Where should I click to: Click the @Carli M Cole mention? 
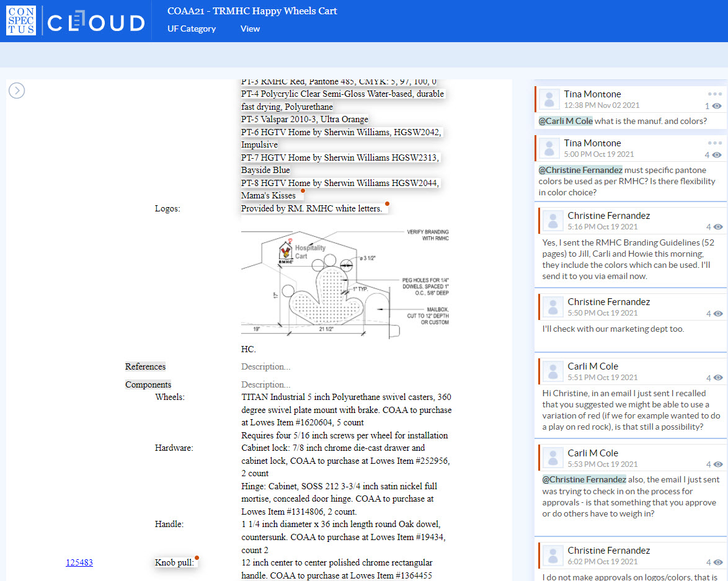[x=566, y=121]
